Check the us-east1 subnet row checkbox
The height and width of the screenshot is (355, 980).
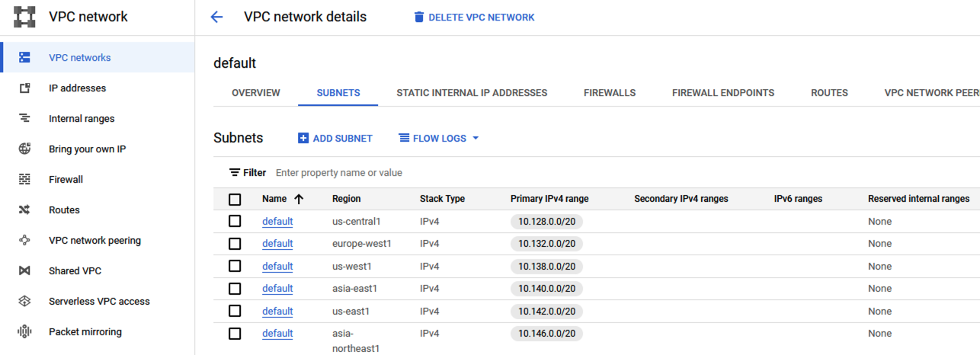click(235, 311)
